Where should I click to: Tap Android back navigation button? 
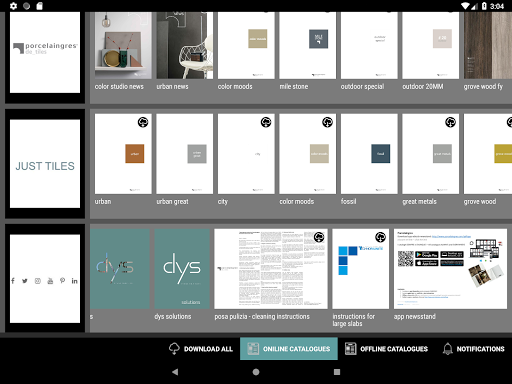[x=175, y=372]
